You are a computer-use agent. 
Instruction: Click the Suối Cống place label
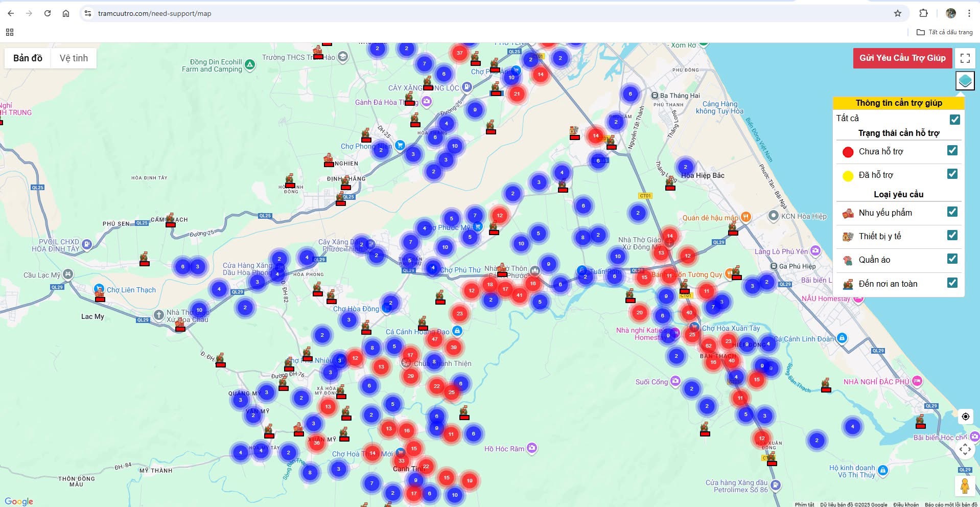click(x=651, y=382)
